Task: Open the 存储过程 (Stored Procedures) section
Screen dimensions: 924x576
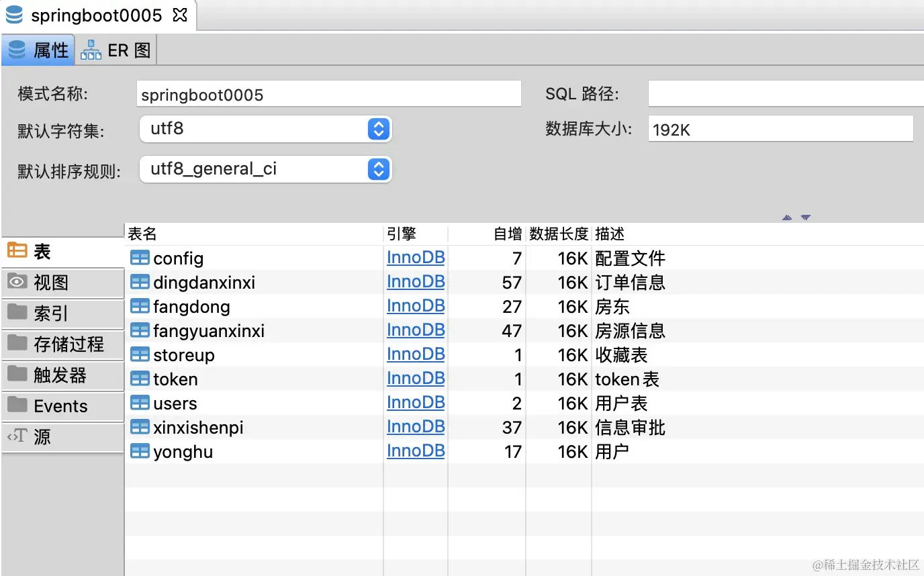Action: tap(15, 344)
